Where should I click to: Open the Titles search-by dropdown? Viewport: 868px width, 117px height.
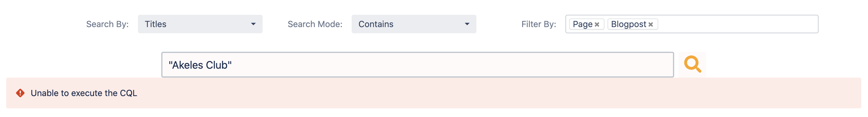point(200,24)
